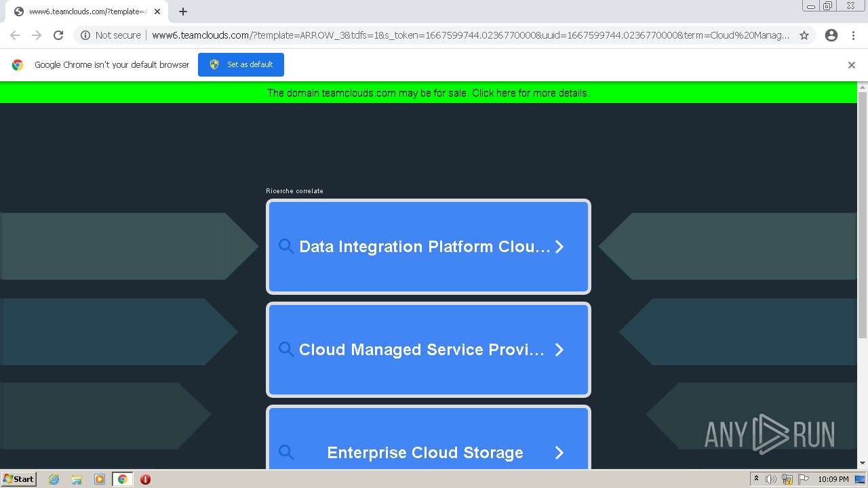The height and width of the screenshot is (488, 868).
Task: Click the page vertical scrollbar thumb
Action: point(863,214)
